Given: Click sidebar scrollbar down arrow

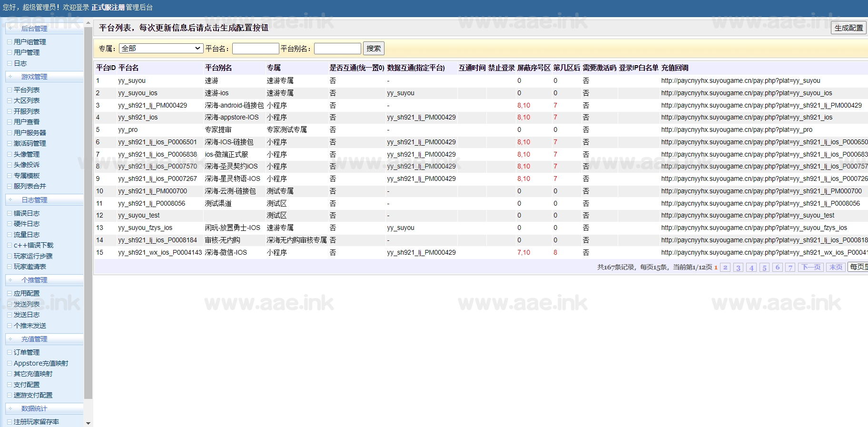Looking at the screenshot, I should [88, 423].
